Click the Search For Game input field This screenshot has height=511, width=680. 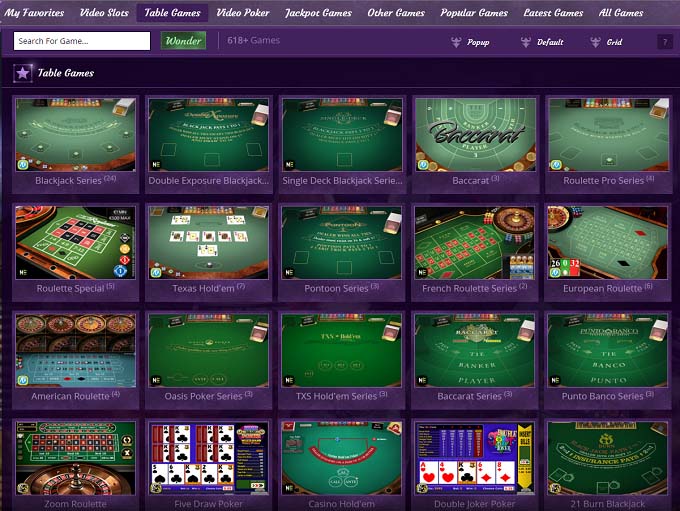(x=82, y=41)
